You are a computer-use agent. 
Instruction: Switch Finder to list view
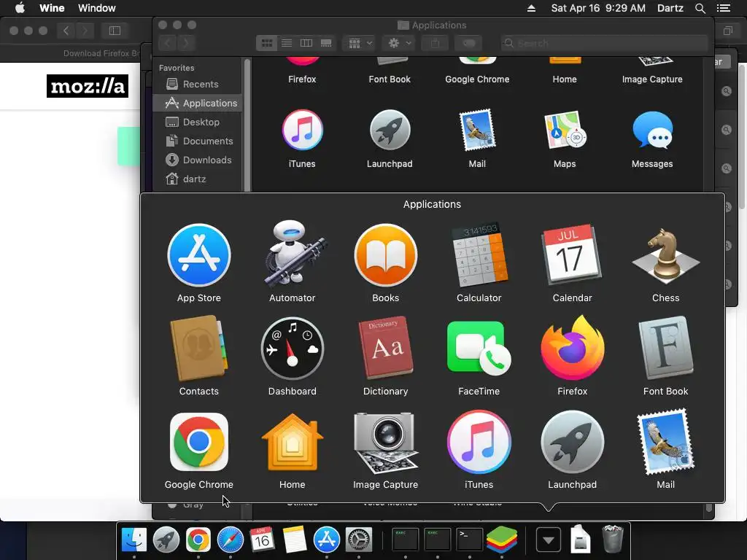click(287, 43)
